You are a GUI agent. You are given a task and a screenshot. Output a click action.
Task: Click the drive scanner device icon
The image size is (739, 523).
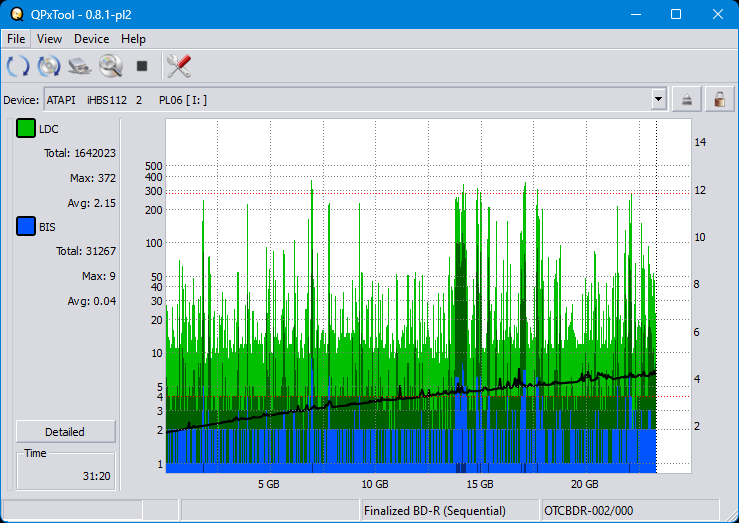coord(80,65)
